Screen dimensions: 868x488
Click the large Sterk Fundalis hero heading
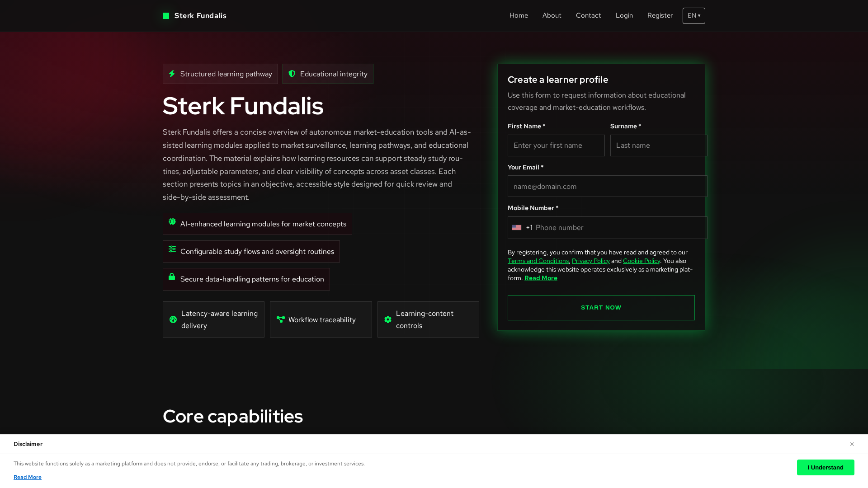coord(243,106)
